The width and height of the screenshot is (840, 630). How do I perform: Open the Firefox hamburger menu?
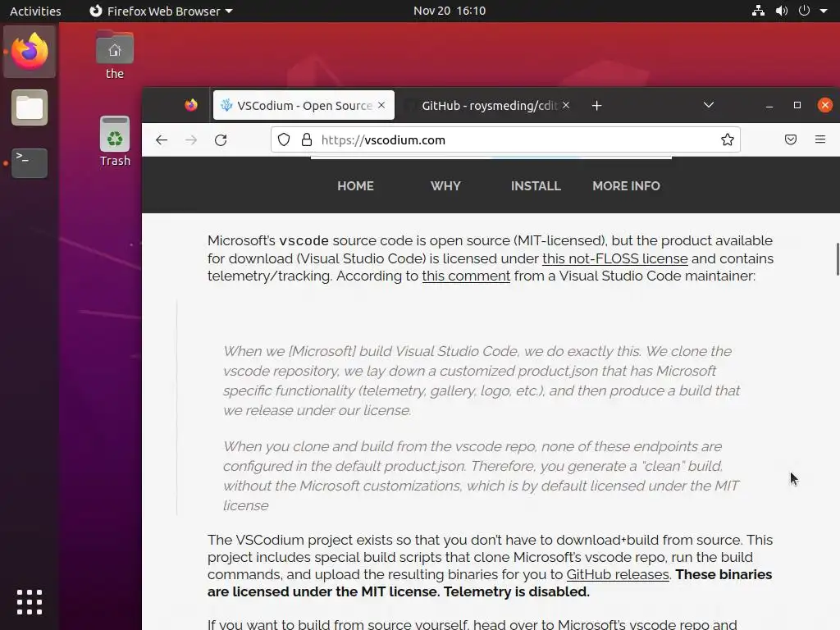(820, 139)
